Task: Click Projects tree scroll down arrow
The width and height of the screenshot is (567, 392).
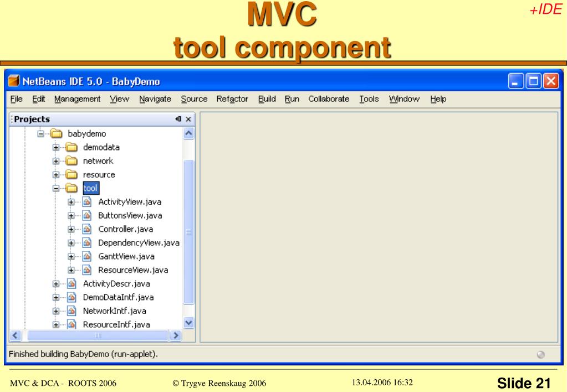Action: coord(189,323)
